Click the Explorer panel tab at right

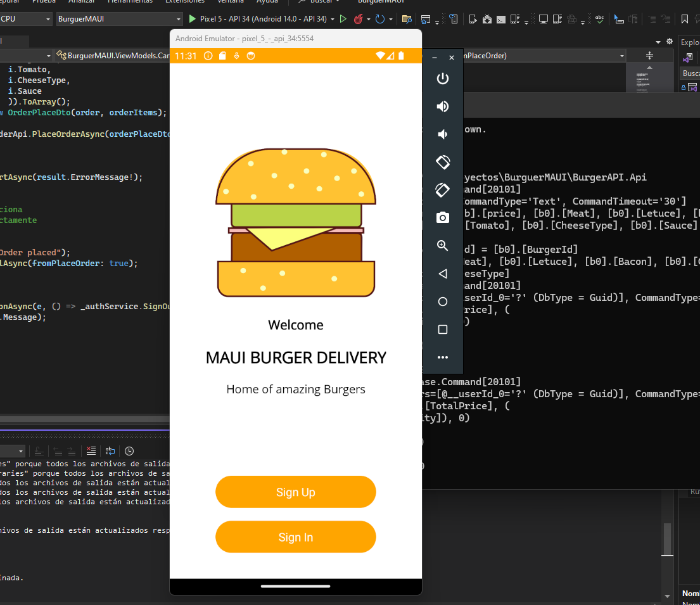690,42
